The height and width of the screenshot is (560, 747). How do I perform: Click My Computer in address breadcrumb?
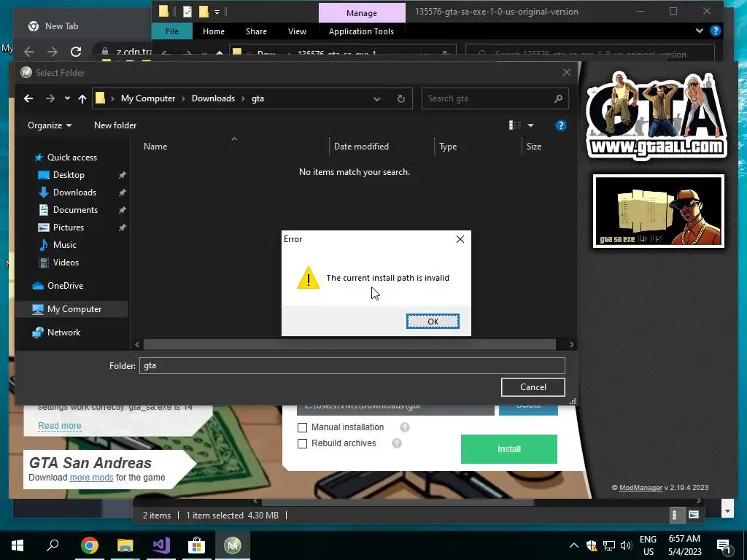coord(147,98)
